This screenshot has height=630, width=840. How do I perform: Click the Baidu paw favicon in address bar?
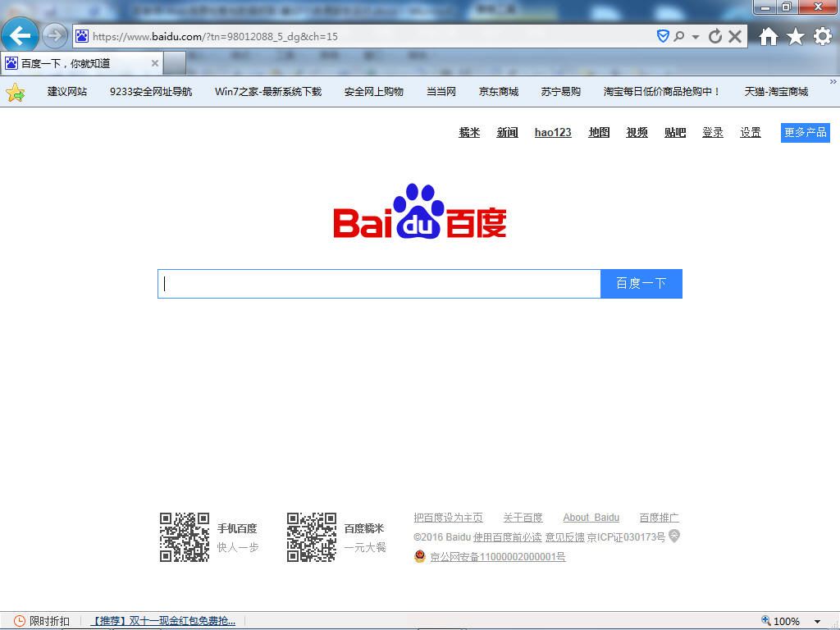pyautogui.click(x=82, y=36)
